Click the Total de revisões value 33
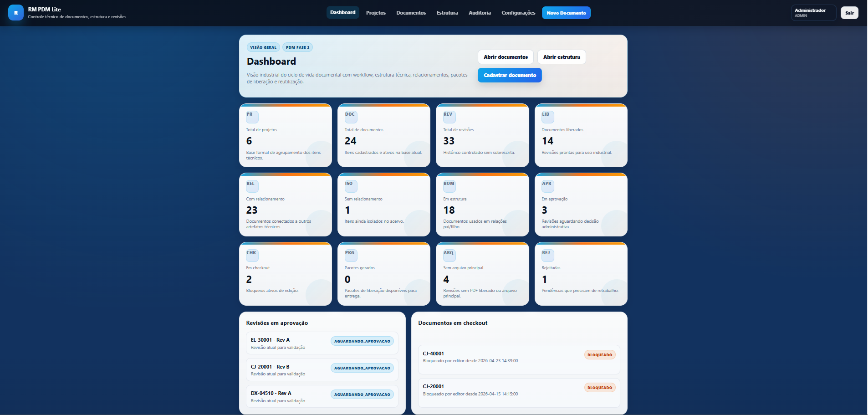868x415 pixels. click(449, 141)
